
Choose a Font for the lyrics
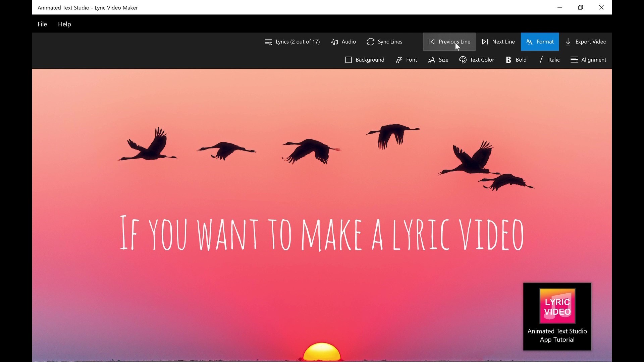tap(406, 60)
